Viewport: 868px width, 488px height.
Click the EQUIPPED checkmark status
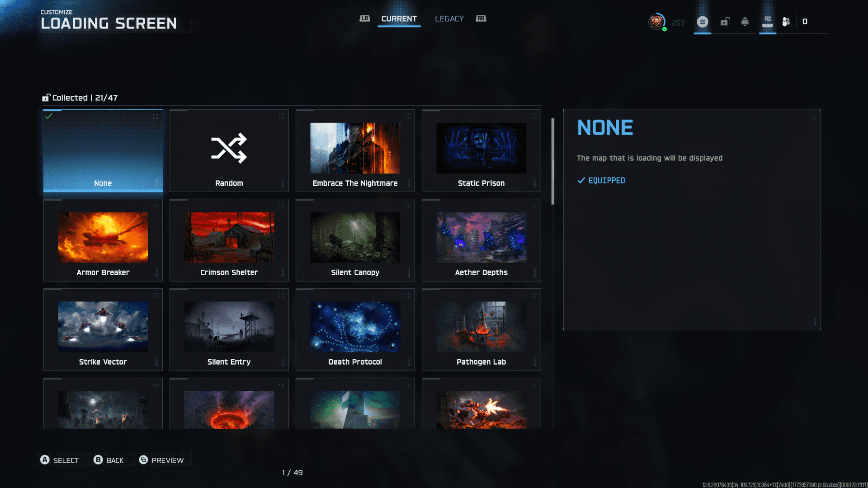(x=601, y=180)
